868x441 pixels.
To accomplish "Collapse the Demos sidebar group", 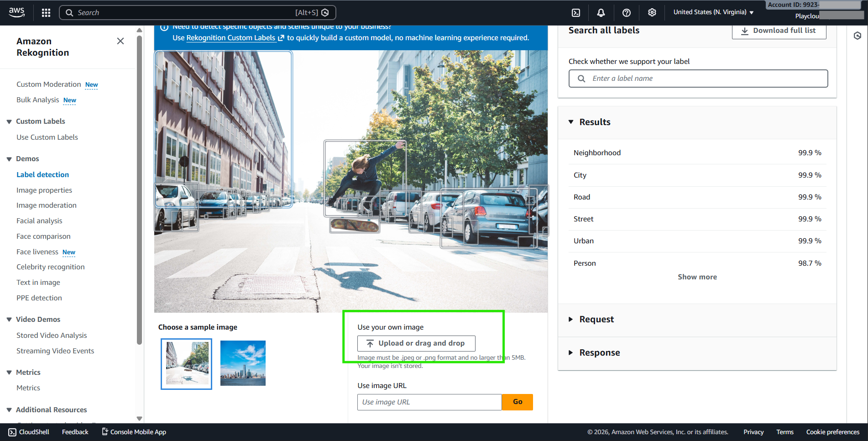I will point(9,159).
